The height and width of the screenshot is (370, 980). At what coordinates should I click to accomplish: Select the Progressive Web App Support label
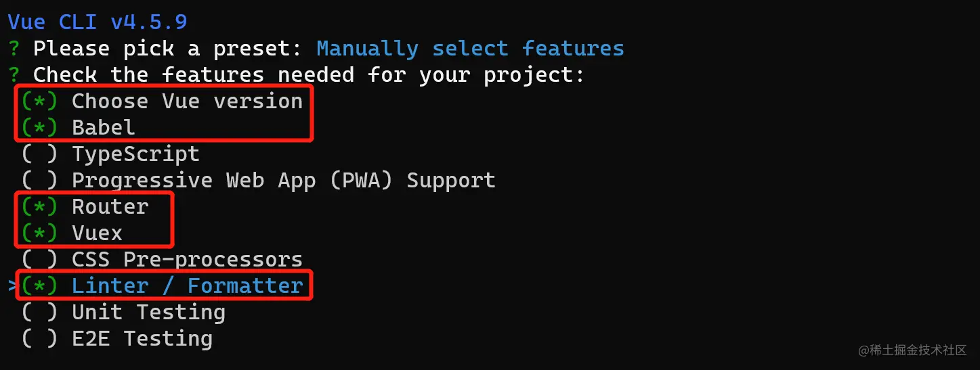point(284,181)
